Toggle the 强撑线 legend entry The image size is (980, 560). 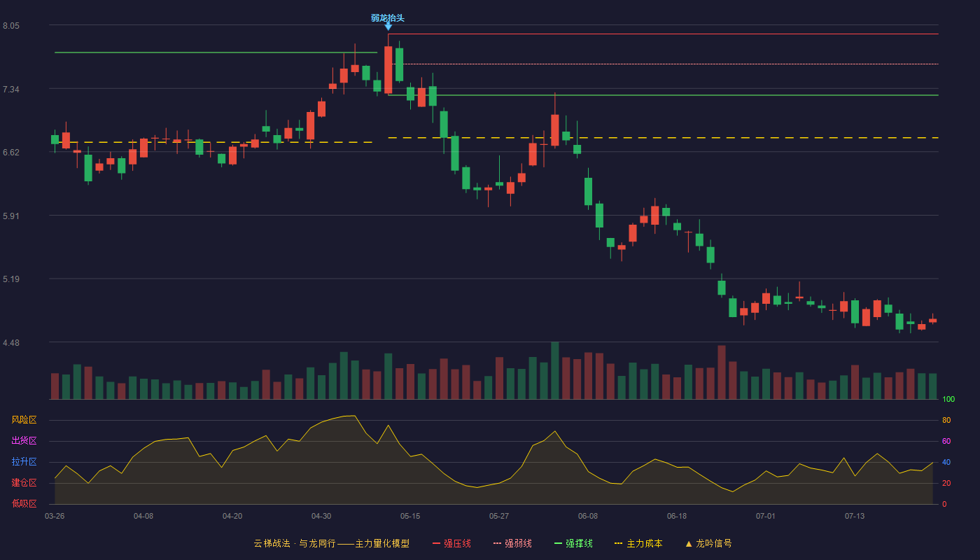573,543
